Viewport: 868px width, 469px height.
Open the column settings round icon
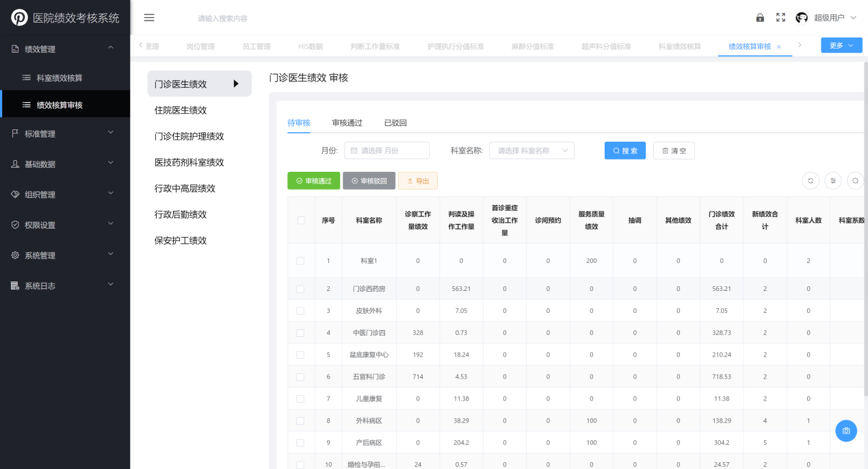tap(833, 181)
